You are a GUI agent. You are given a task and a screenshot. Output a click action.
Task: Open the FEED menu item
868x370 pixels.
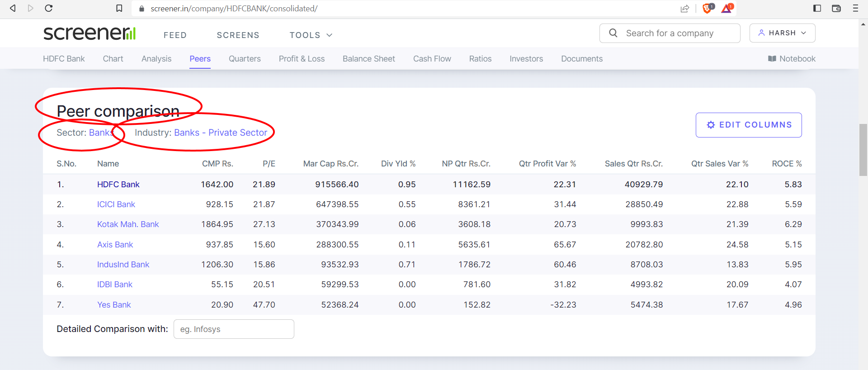click(x=175, y=35)
